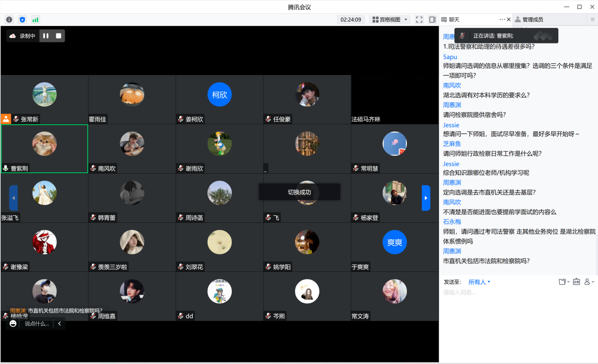598x364 pixels.
Task: Go to next page of participants
Action: (426, 198)
